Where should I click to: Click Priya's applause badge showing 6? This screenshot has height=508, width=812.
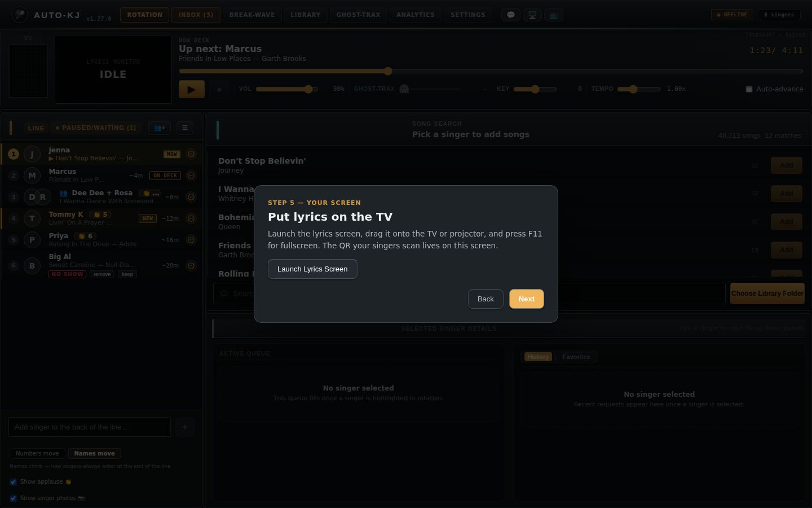click(86, 236)
